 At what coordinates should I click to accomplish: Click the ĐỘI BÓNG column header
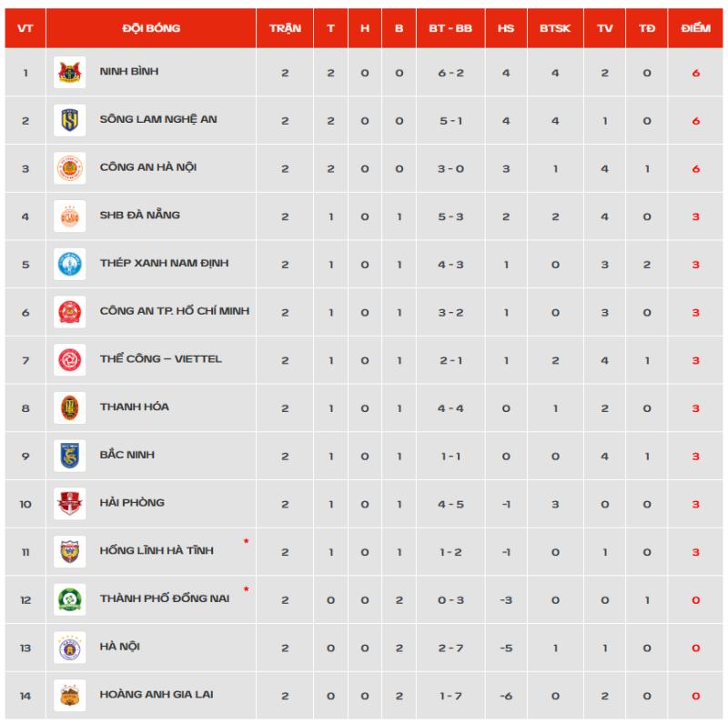coord(151,28)
